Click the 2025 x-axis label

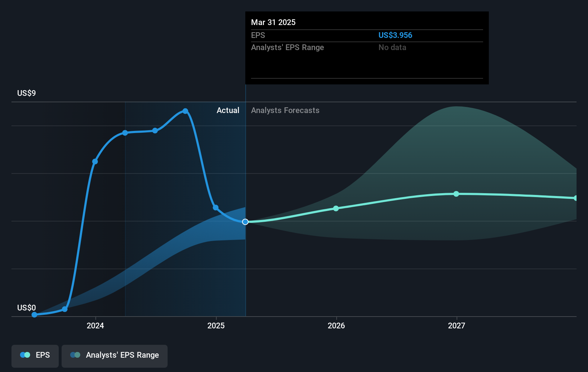[x=216, y=325]
